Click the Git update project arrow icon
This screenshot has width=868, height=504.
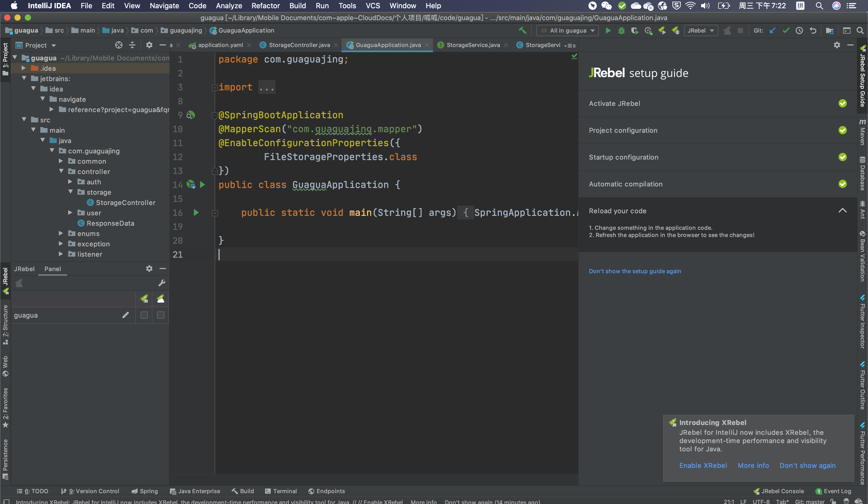[x=773, y=31]
